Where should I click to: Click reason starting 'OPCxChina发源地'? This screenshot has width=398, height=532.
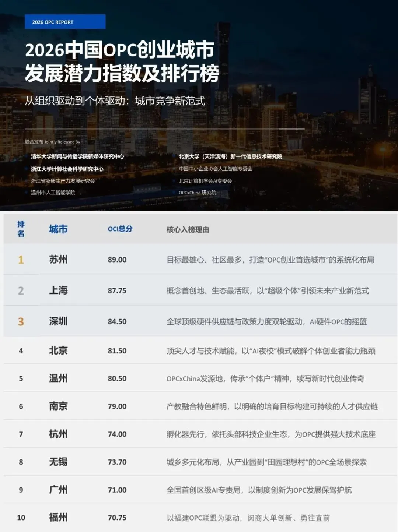[265, 378]
